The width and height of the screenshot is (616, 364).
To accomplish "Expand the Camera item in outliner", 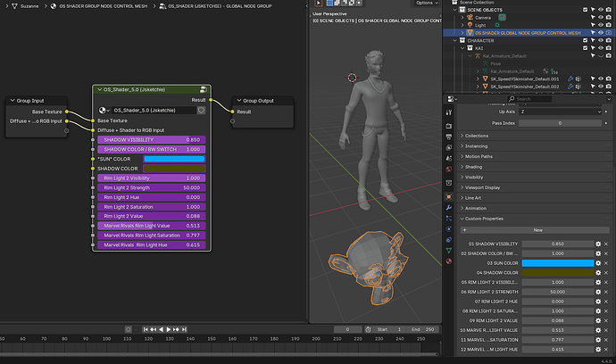I will 462,17.
